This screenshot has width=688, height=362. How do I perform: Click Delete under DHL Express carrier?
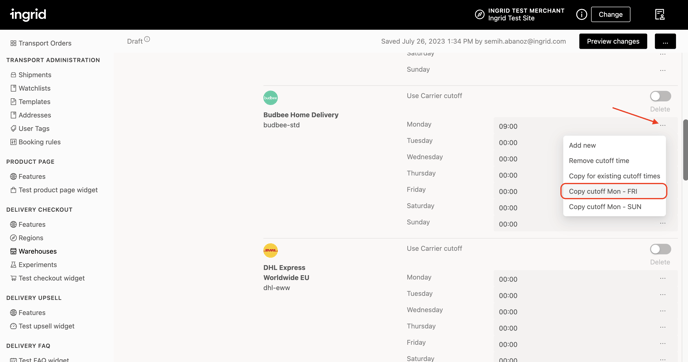(660, 262)
